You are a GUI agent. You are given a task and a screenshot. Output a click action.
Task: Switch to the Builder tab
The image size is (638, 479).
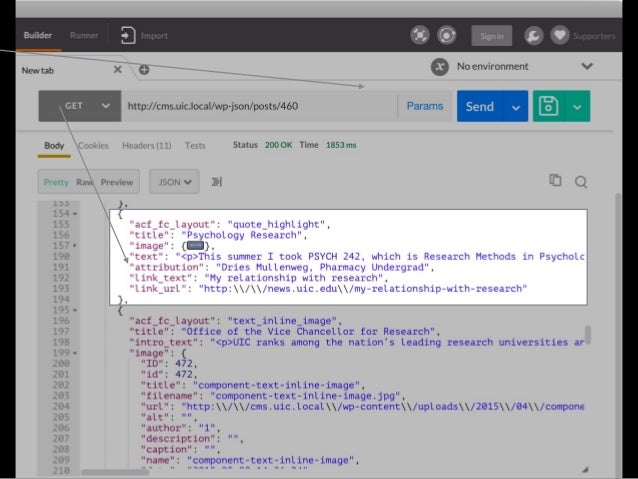[38, 35]
